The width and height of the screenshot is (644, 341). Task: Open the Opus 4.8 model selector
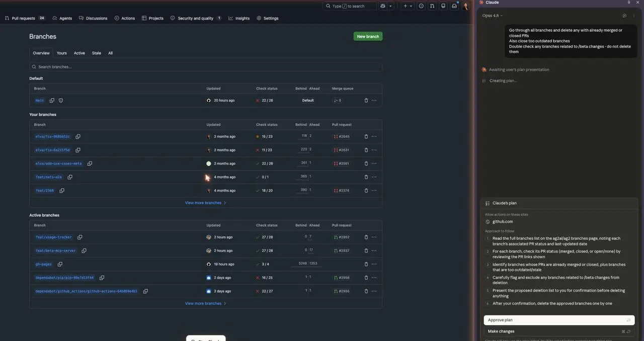493,16
